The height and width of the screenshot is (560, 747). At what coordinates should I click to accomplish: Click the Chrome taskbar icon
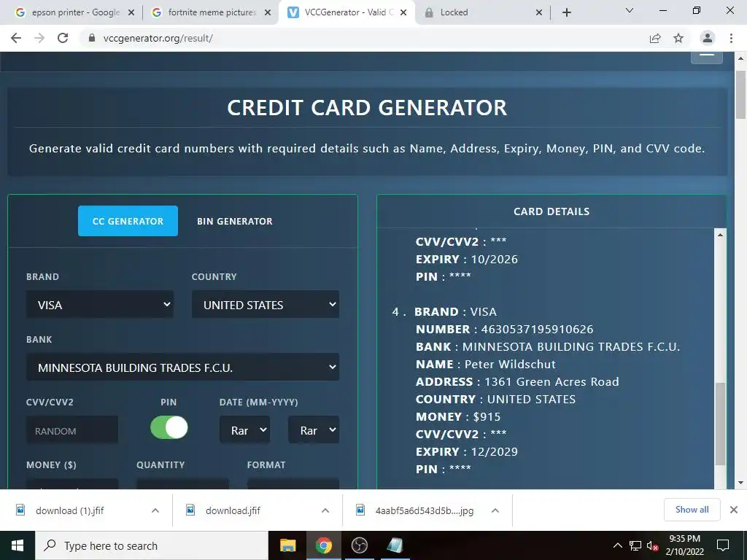tap(323, 545)
